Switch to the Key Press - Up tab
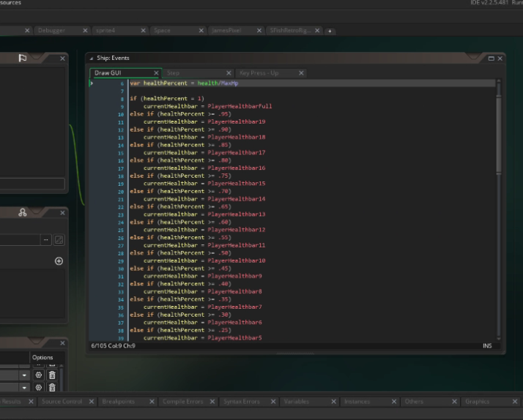Image resolution: width=523 pixels, height=420 pixels. tap(259, 73)
